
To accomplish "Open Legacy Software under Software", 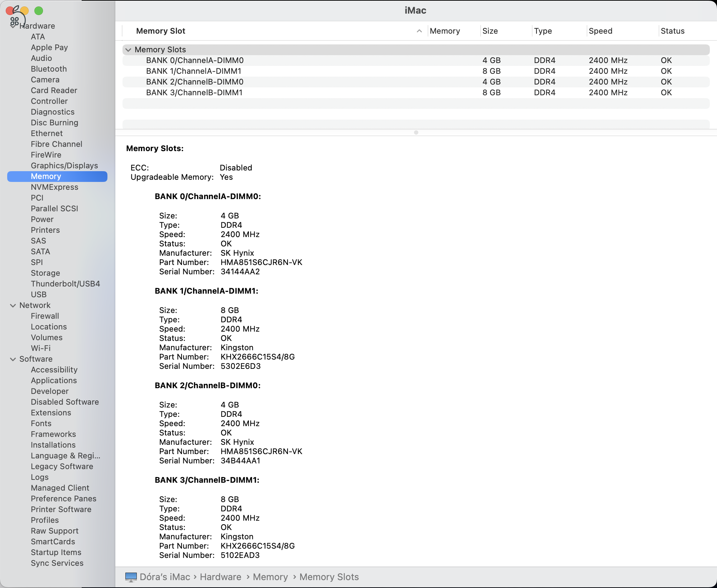I will click(x=62, y=467).
